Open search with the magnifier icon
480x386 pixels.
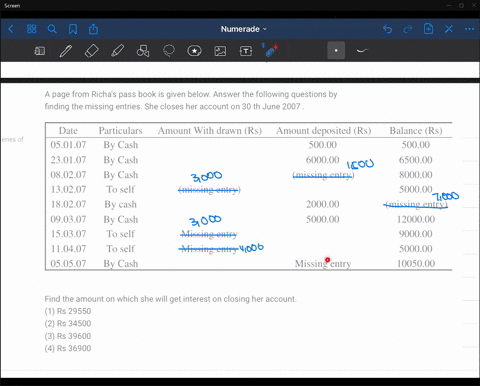[52, 29]
